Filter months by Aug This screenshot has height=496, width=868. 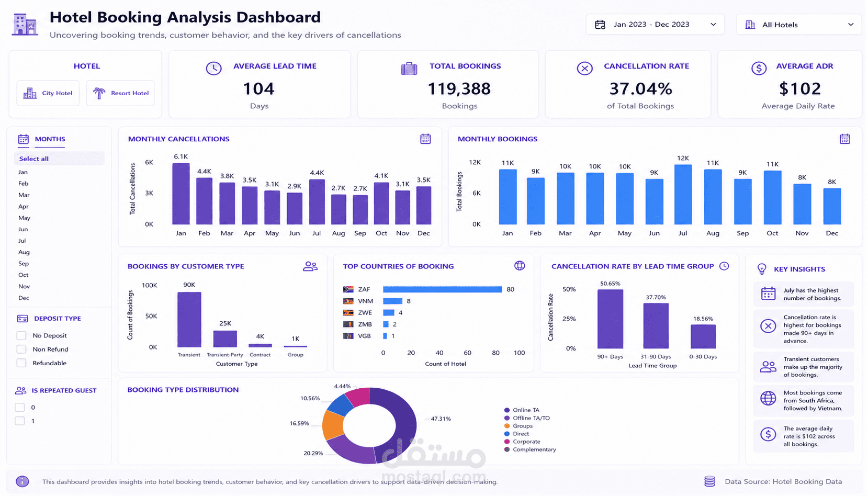24,252
